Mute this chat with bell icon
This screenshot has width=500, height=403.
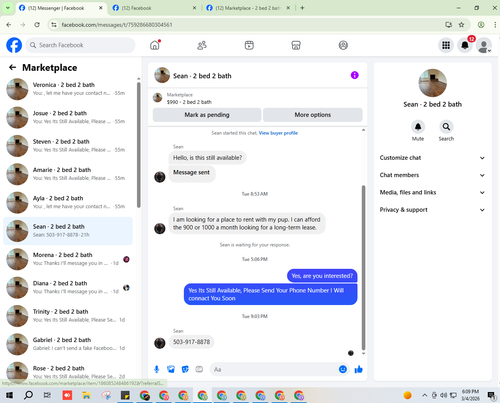pyautogui.click(x=418, y=127)
